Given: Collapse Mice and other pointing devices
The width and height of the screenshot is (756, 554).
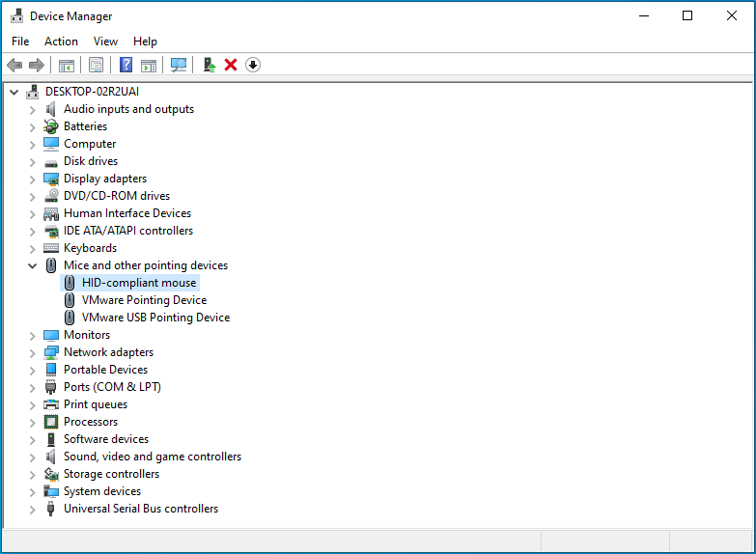Looking at the screenshot, I should pos(32,265).
